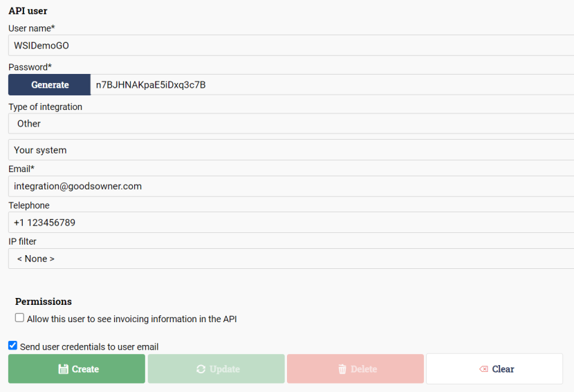Click the Password* label
This screenshot has height=392, width=574.
30,67
